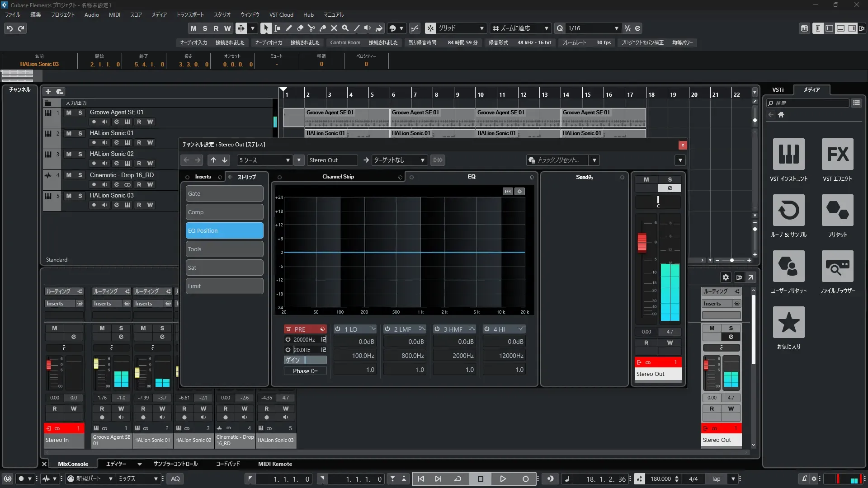
Task: Expand the トラックプリセット dropdown
Action: tap(594, 160)
